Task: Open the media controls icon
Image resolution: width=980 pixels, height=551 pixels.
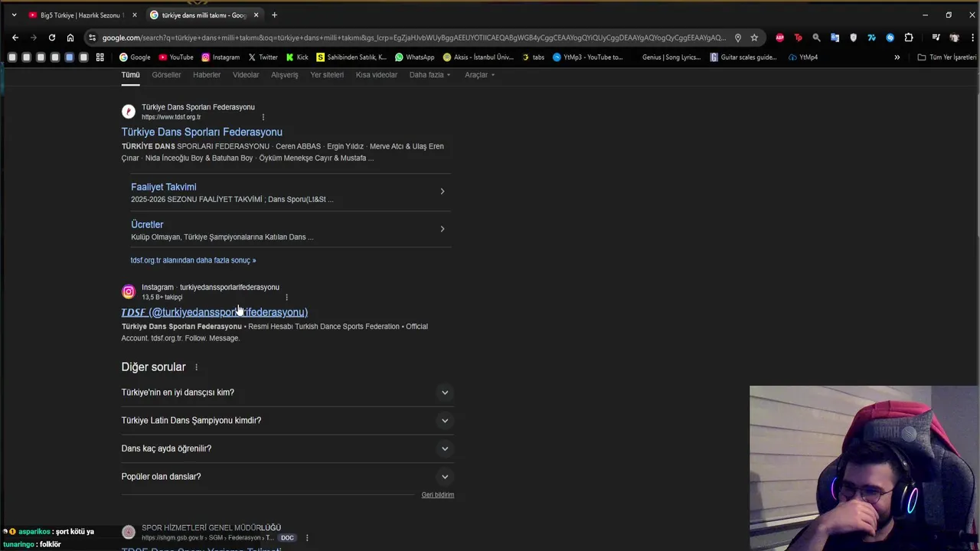Action: pos(936,37)
